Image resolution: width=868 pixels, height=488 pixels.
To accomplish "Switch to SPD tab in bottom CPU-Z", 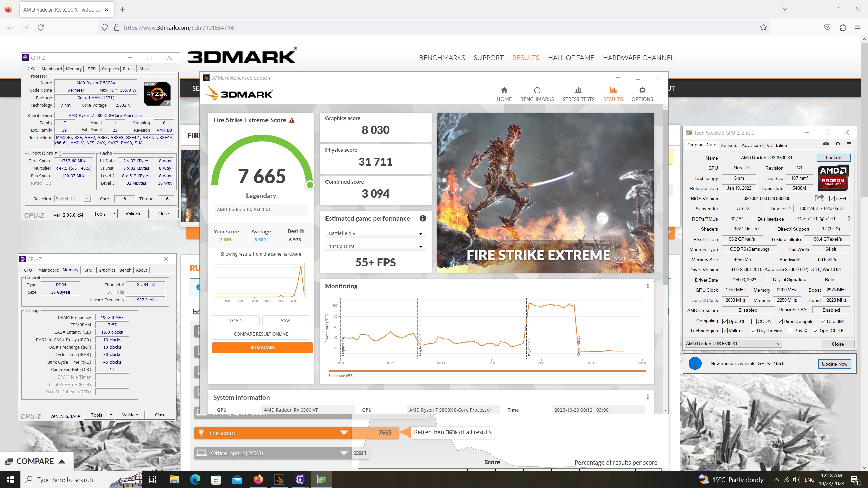I will tap(88, 270).
